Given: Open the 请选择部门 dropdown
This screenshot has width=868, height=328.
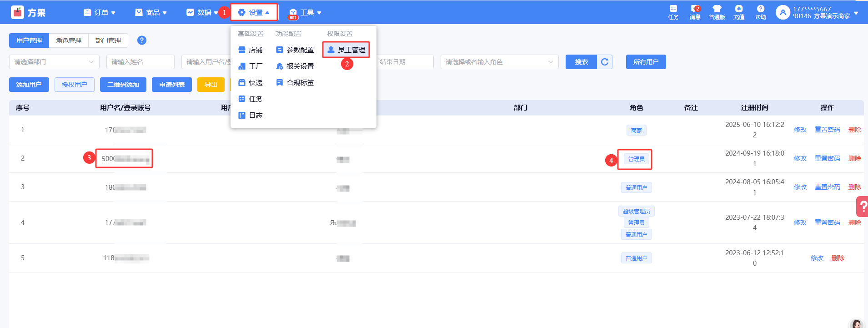Looking at the screenshot, I should click(54, 62).
